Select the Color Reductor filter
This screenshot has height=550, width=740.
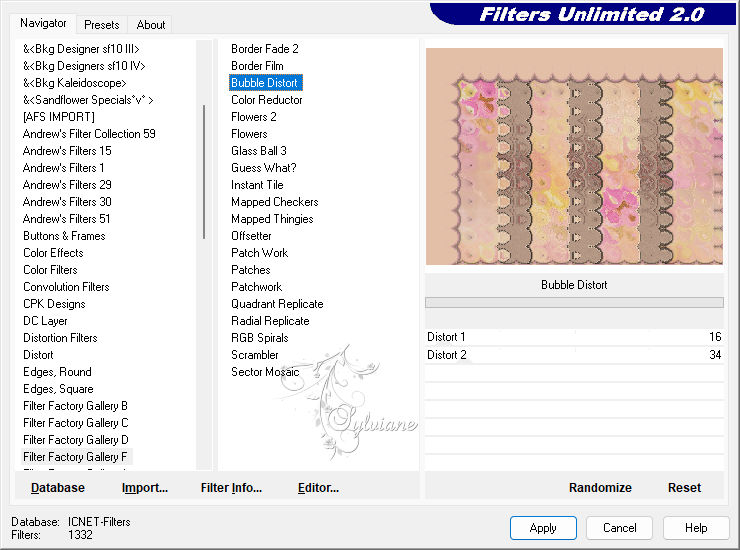pyautogui.click(x=267, y=100)
